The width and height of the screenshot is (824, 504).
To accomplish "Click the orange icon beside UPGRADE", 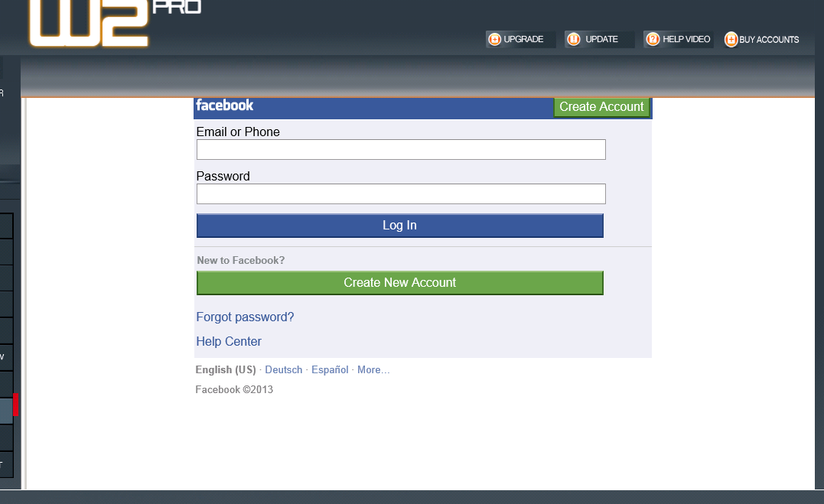I will click(x=494, y=40).
